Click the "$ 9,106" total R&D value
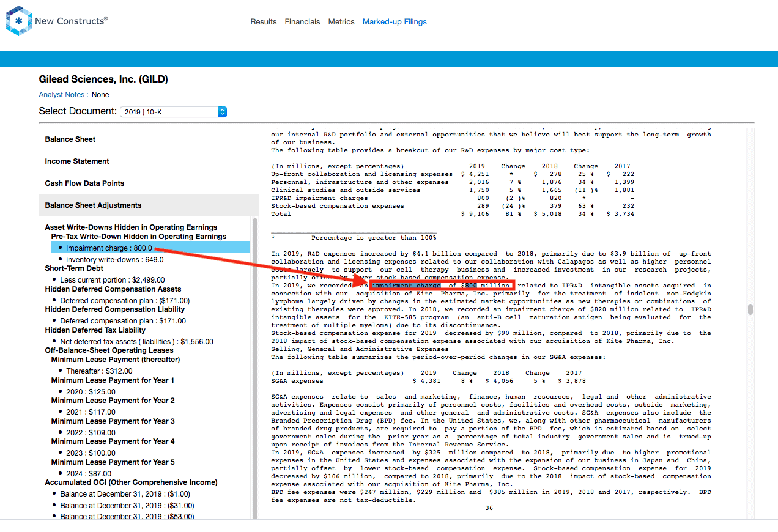Screen dimensions: 778x532 [x=475, y=214]
